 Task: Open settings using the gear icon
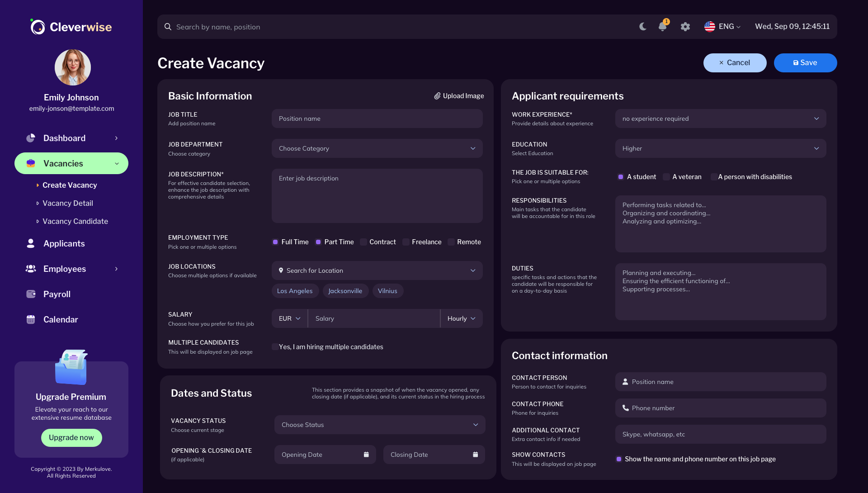(x=685, y=27)
